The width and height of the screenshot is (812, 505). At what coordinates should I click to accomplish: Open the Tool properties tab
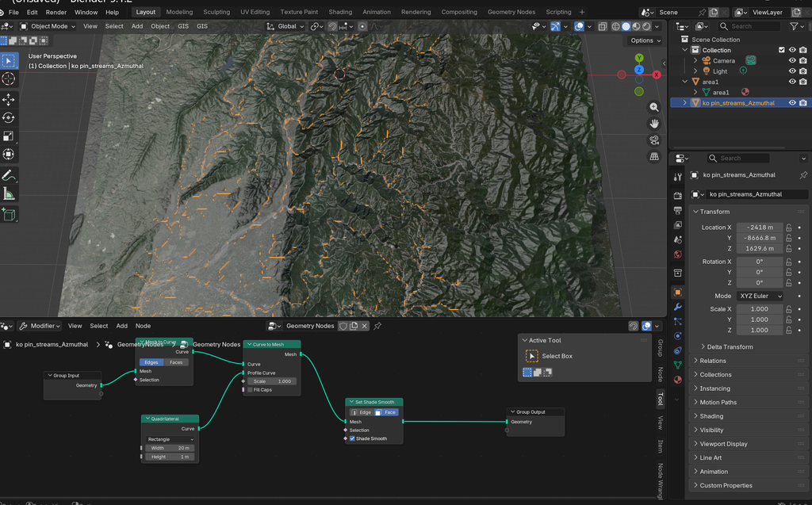677,177
